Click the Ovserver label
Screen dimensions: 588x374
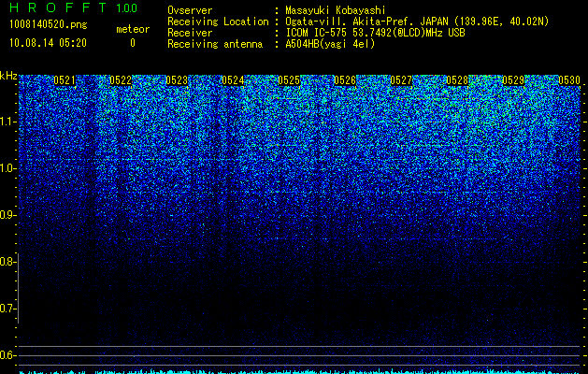point(190,10)
